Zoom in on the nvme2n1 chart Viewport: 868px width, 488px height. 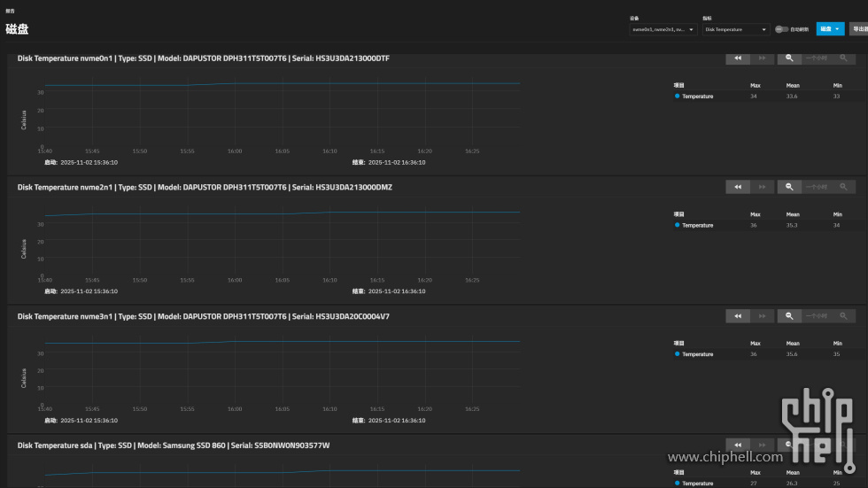tap(843, 187)
